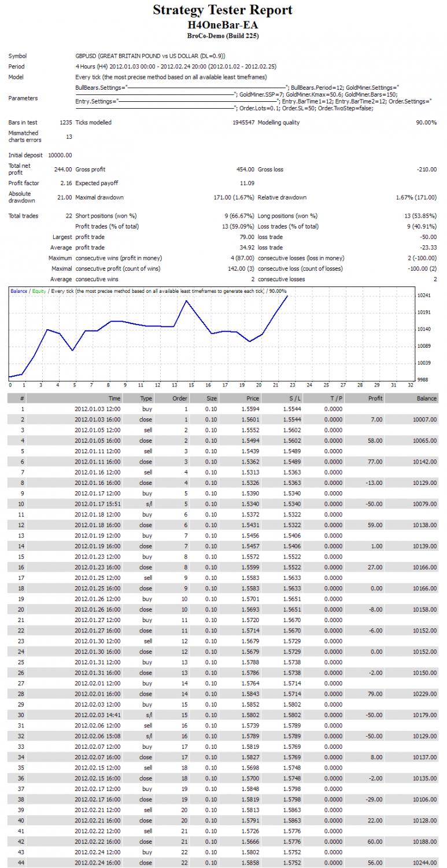Screen dimensions: 447x868
Task: Click the price cell 1.5362
Action: pyautogui.click(x=252, y=462)
